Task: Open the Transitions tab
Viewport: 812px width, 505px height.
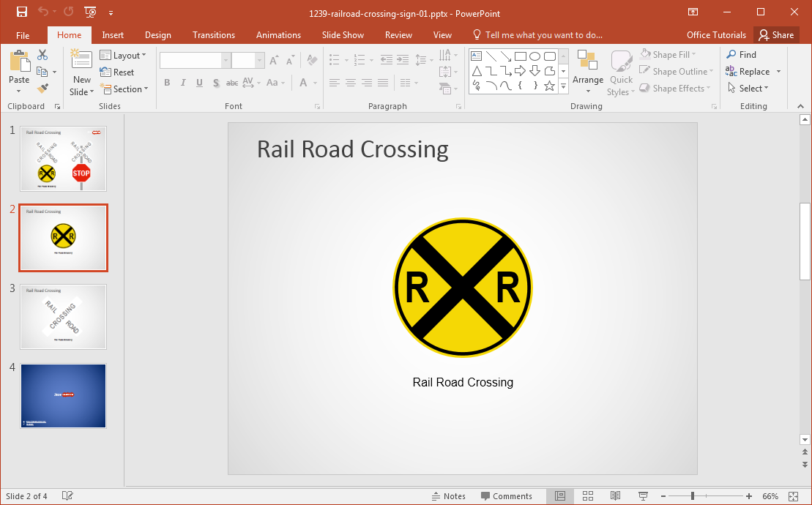Action: pos(214,35)
